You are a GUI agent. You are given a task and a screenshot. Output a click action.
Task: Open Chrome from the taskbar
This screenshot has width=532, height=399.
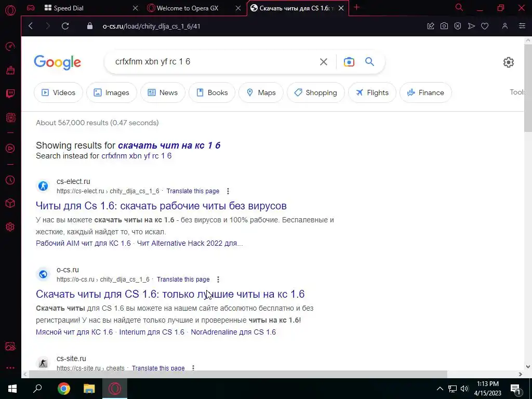coord(63,389)
